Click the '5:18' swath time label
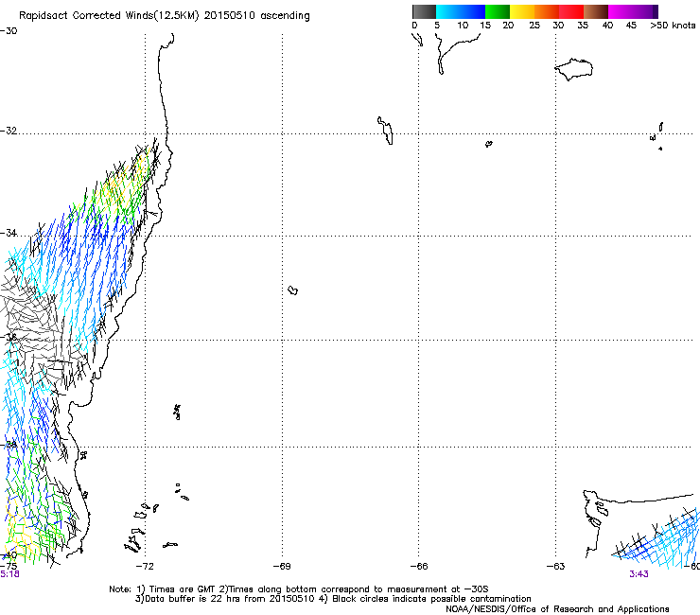The image size is (700, 615). (x=9, y=574)
